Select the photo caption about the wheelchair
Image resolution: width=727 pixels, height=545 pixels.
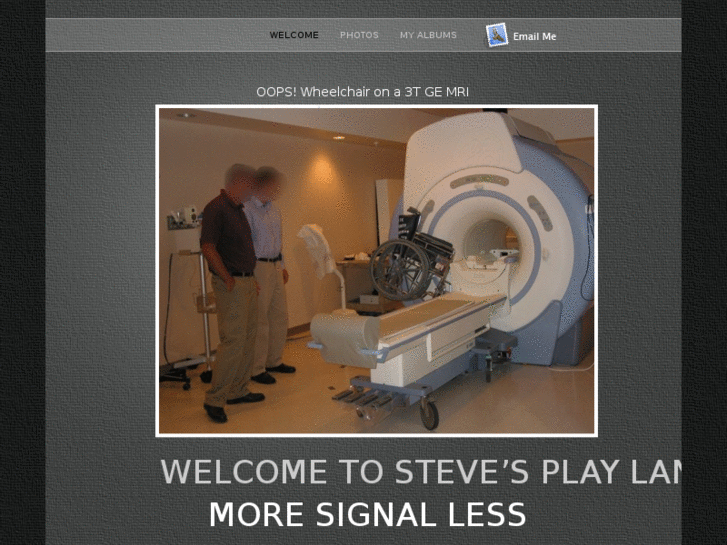(363, 91)
